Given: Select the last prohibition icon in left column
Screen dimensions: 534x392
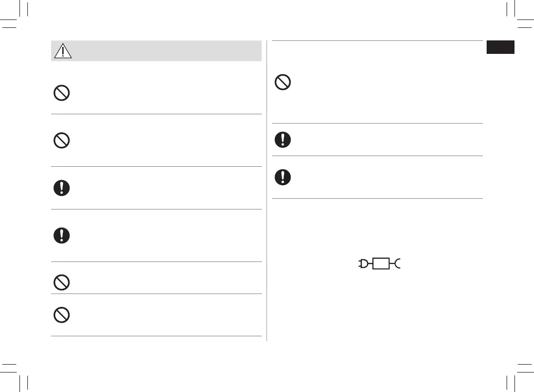Looking at the screenshot, I should (x=62, y=315).
